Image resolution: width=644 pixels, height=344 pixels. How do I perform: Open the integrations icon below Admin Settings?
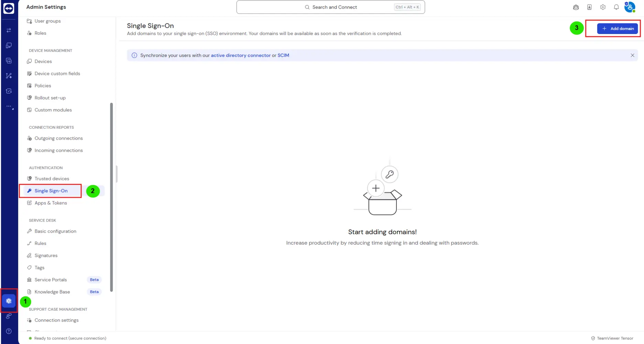pyautogui.click(x=9, y=316)
